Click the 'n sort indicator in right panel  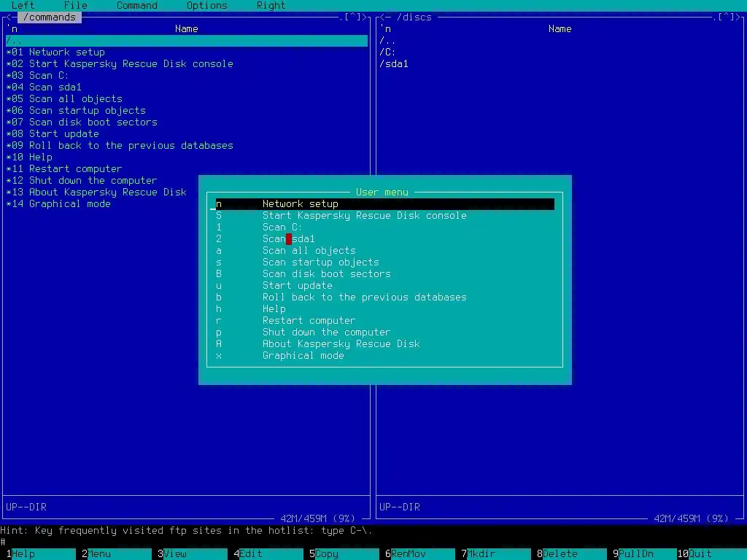click(385, 29)
